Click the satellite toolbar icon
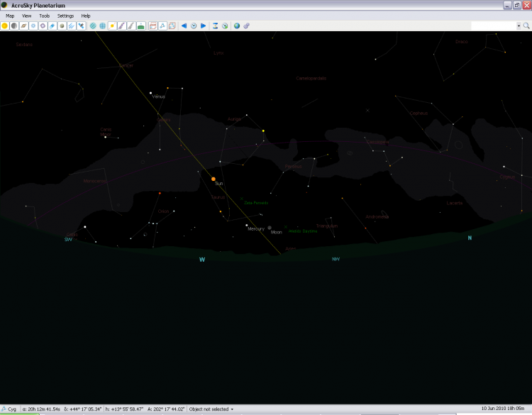 (81, 26)
